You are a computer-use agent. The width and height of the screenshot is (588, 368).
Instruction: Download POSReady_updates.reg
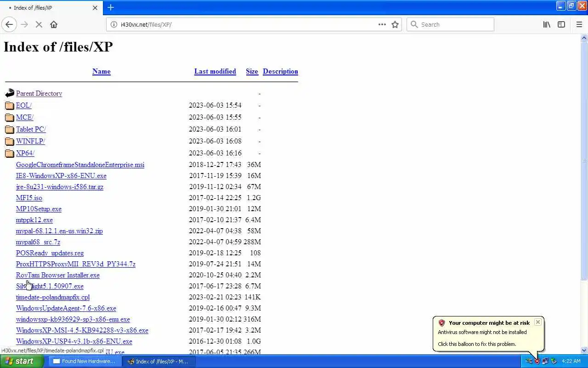(50, 253)
